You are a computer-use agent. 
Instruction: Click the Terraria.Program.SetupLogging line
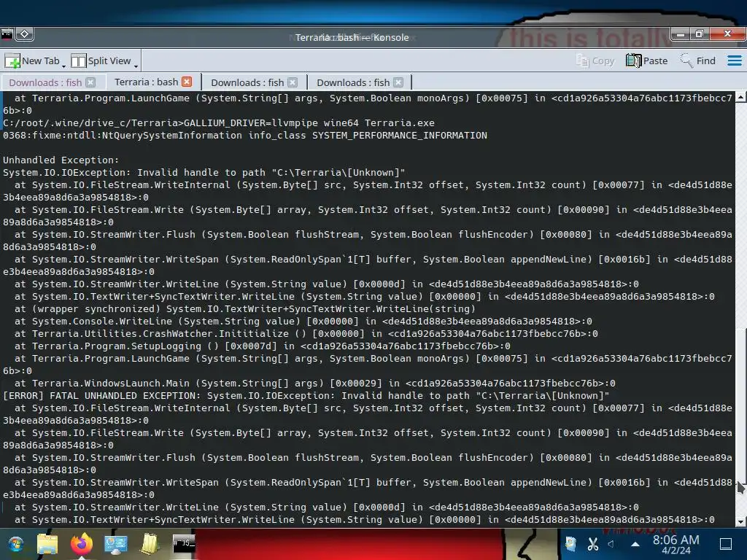pyautogui.click(x=262, y=346)
